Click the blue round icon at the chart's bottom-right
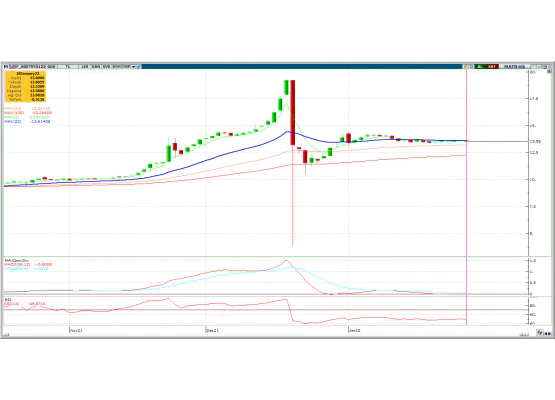Screen dimensions: 555x400 (539, 332)
